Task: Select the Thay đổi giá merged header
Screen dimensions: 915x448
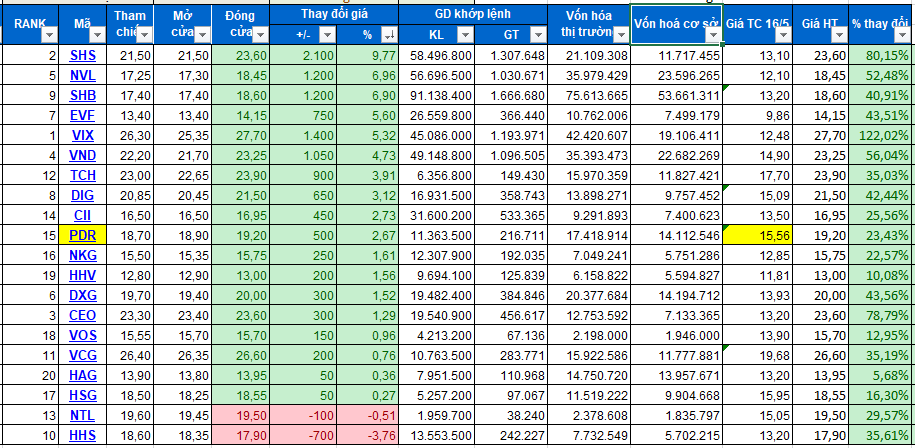Action: [334, 15]
